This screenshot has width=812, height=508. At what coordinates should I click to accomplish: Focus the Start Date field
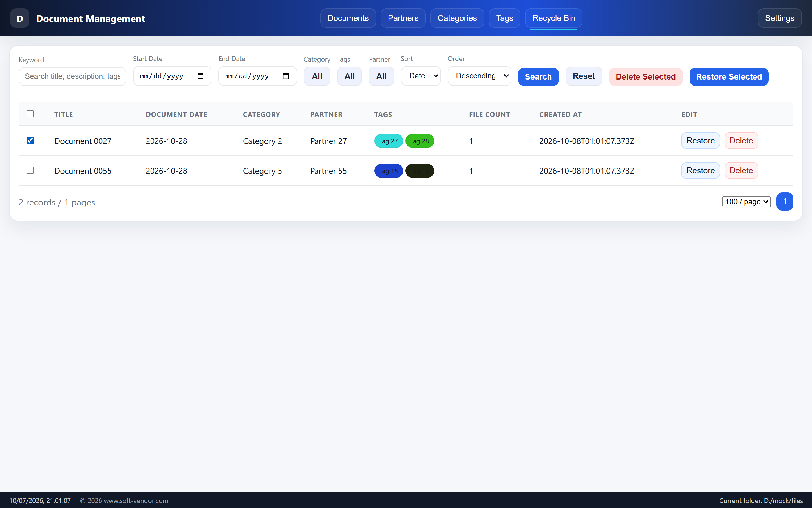coord(172,76)
